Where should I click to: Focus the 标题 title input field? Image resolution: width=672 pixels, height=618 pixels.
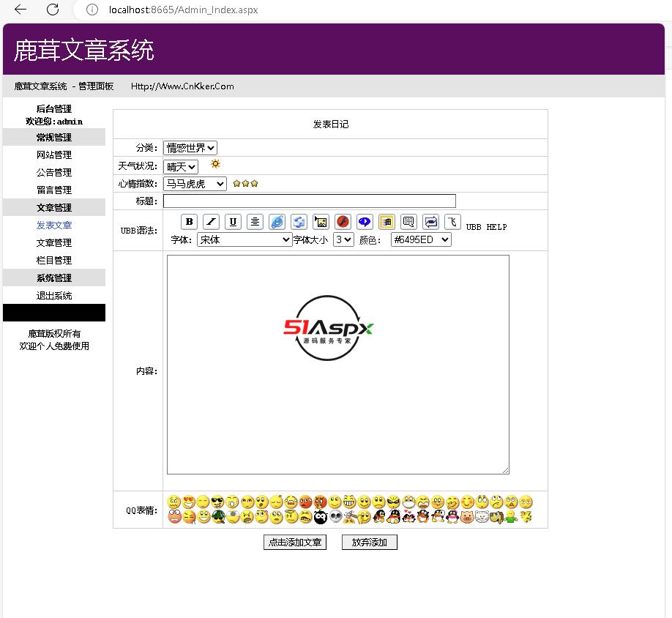310,201
